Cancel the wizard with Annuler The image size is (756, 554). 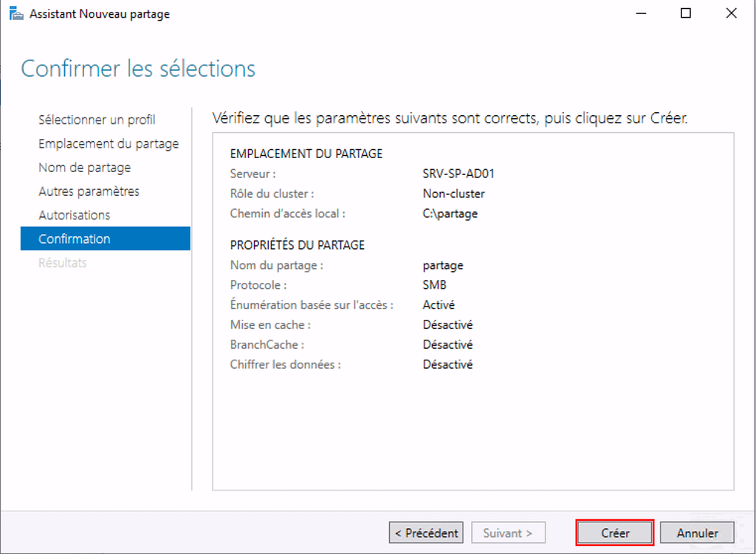tap(698, 533)
